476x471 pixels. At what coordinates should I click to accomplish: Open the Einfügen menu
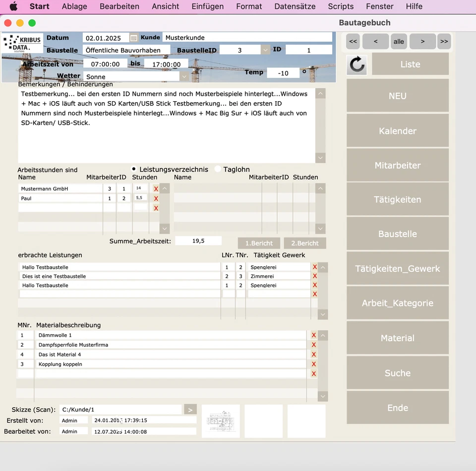(x=208, y=6)
